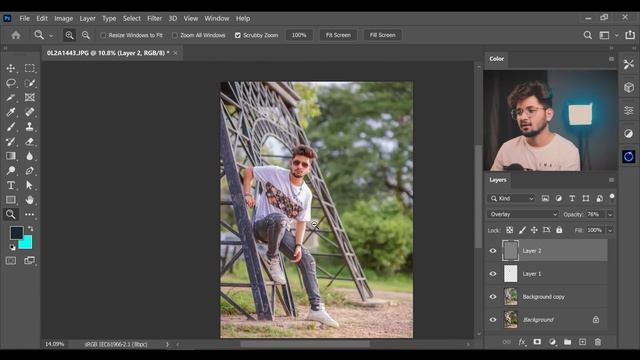The height and width of the screenshot is (360, 640).
Task: Open the Edit Toolbar three-dots menu
Action: [29, 214]
